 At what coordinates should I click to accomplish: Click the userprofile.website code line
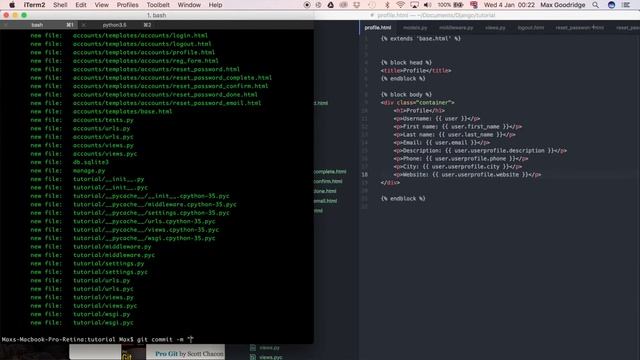click(467, 175)
